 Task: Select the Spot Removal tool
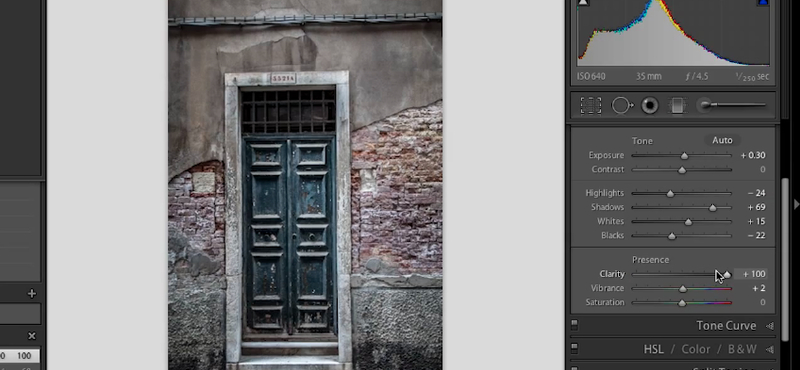tap(622, 106)
